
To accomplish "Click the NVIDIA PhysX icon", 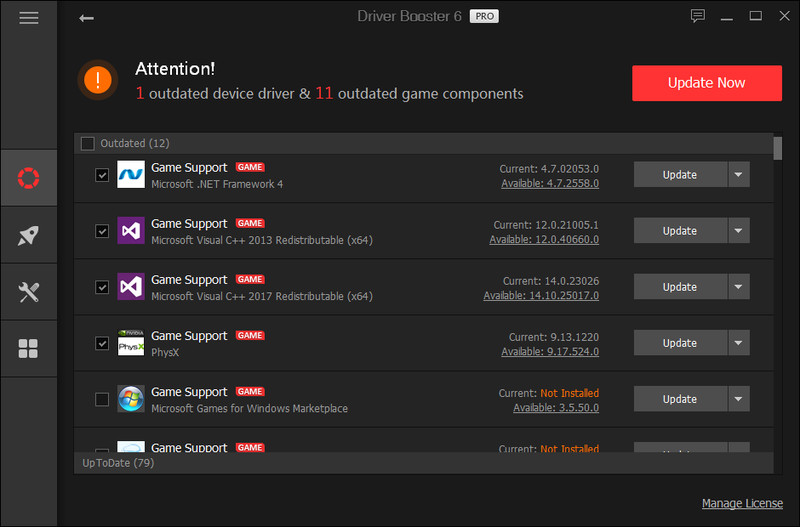I will point(131,343).
